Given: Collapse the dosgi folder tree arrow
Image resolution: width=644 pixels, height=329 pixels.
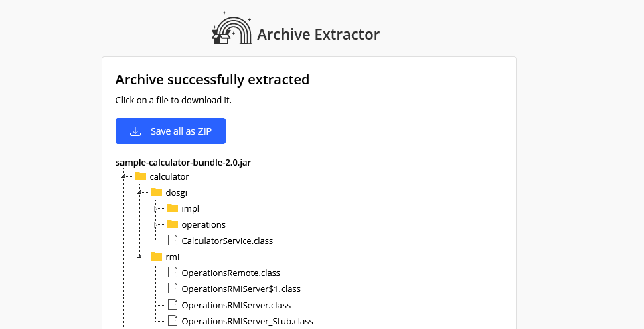Looking at the screenshot, I should (140, 193).
